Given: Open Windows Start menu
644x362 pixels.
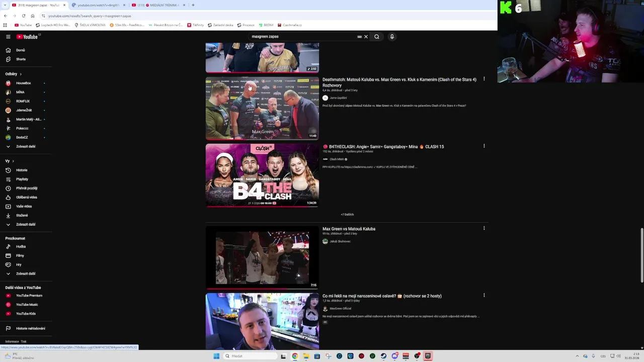Looking at the screenshot, I should (x=216, y=356).
